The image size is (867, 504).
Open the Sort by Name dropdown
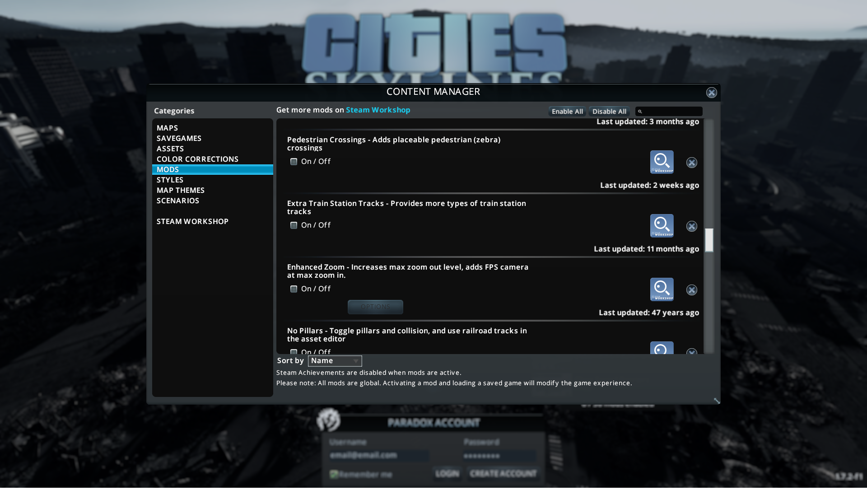pyautogui.click(x=335, y=361)
